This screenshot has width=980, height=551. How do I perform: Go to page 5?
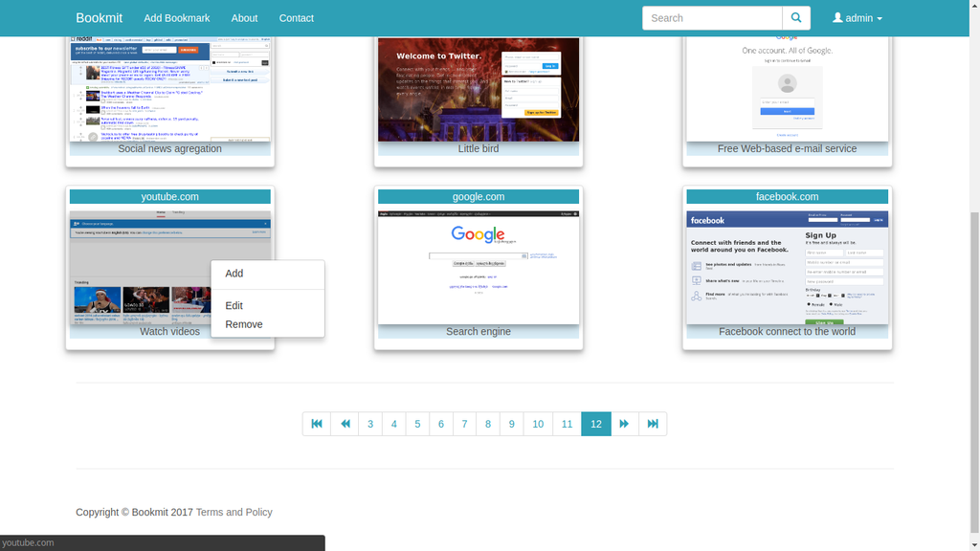pyautogui.click(x=417, y=424)
